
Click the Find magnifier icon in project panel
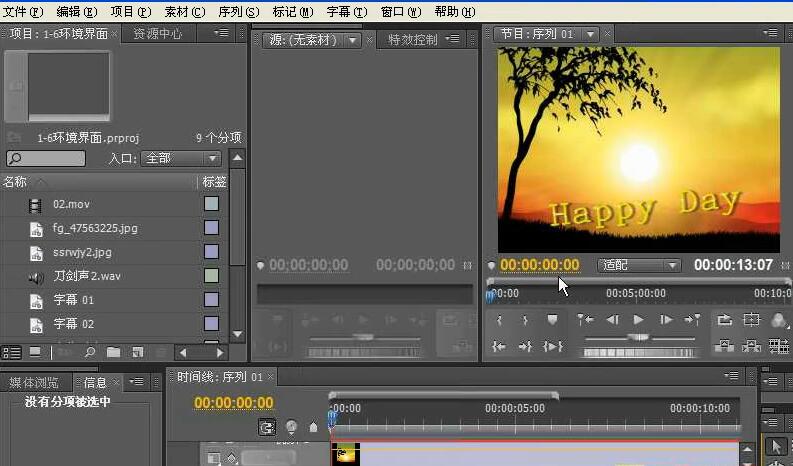[x=89, y=353]
